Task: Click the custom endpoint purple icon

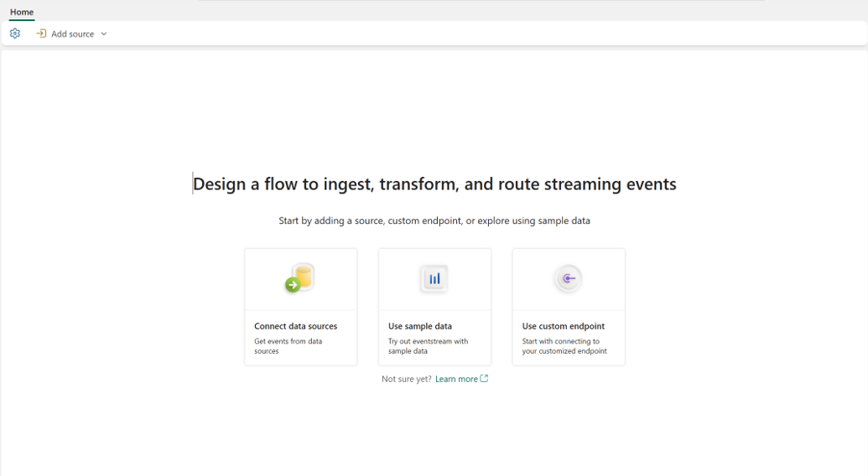Action: (569, 278)
